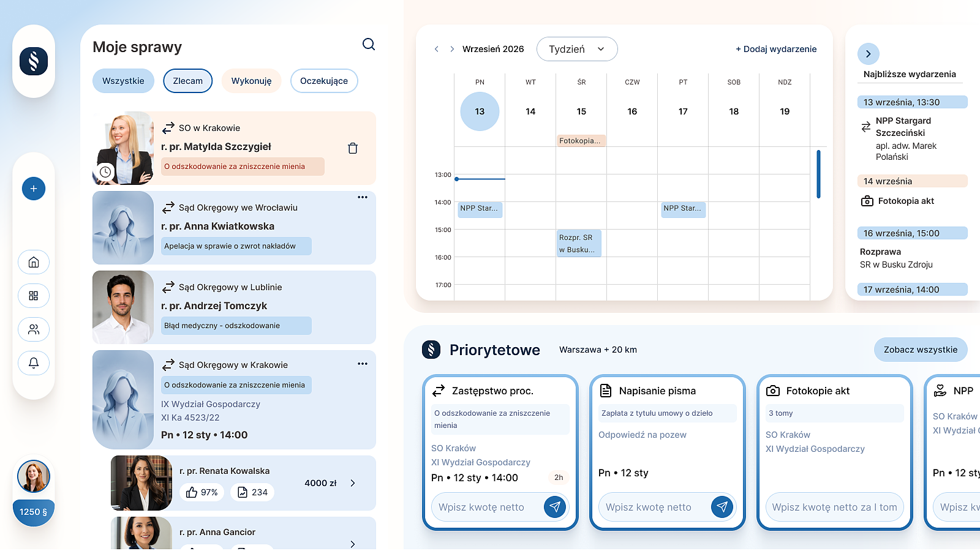The image size is (980, 551).
Task: Click + Dodaj wydarzenie link
Action: click(776, 49)
